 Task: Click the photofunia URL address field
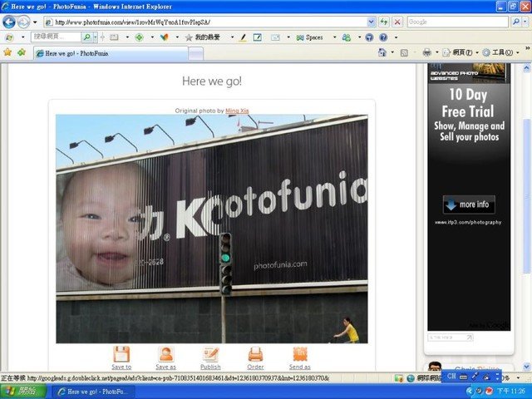click(x=205, y=22)
